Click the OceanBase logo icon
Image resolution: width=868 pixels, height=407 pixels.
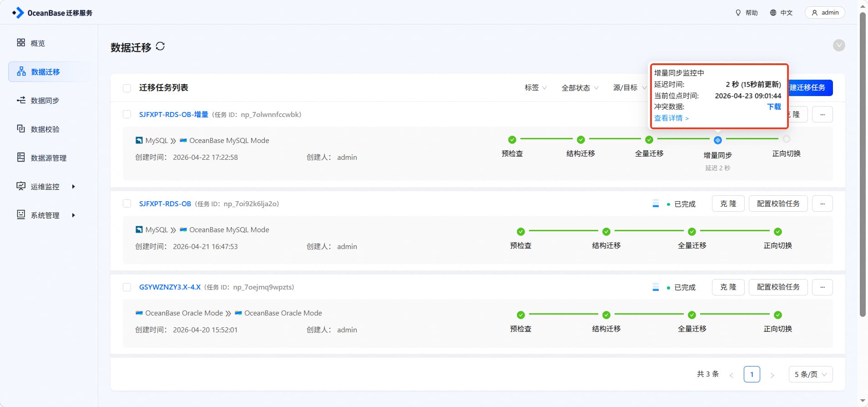(18, 13)
